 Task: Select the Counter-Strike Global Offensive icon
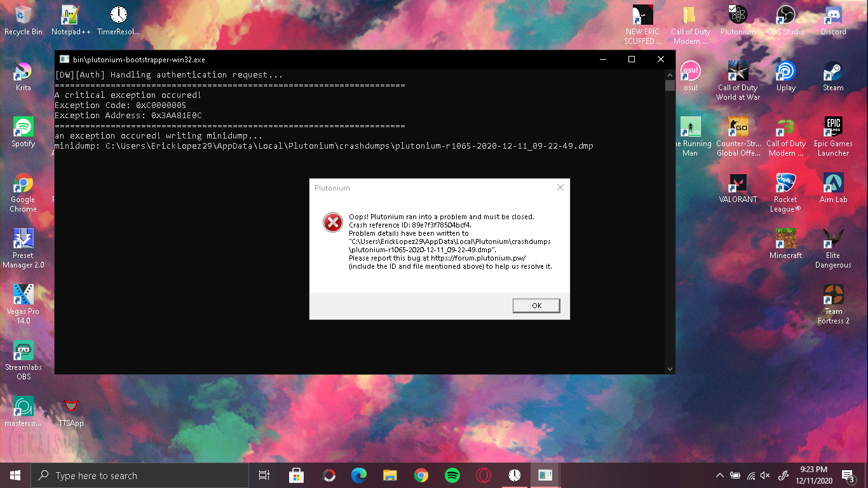point(738,137)
